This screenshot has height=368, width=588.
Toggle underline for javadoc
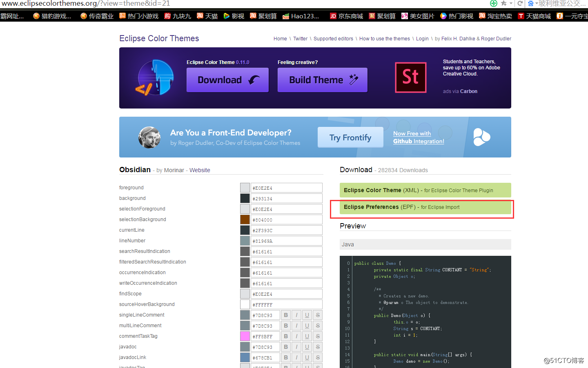coord(307,347)
